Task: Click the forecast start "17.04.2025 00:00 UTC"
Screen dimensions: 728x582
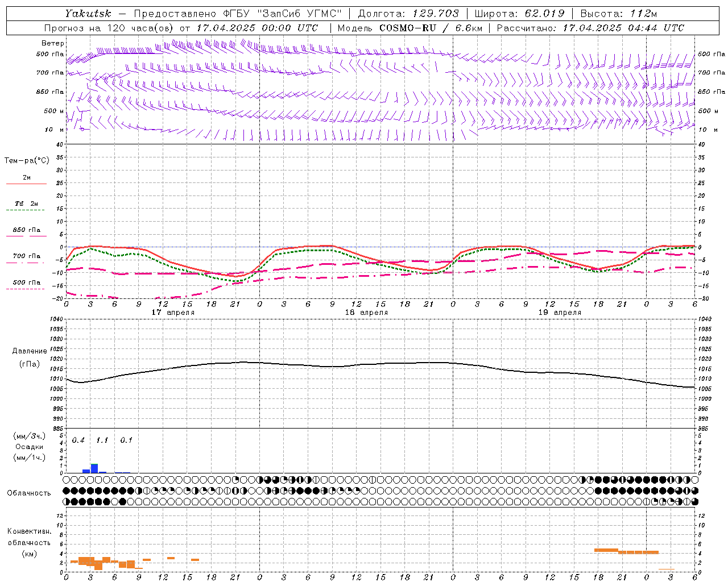Action: [x=257, y=28]
